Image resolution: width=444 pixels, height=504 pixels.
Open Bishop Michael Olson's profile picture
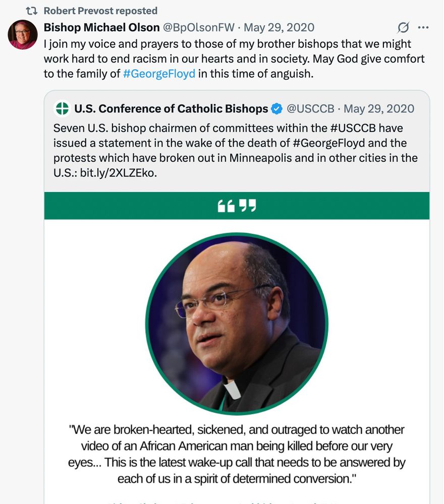(x=23, y=35)
